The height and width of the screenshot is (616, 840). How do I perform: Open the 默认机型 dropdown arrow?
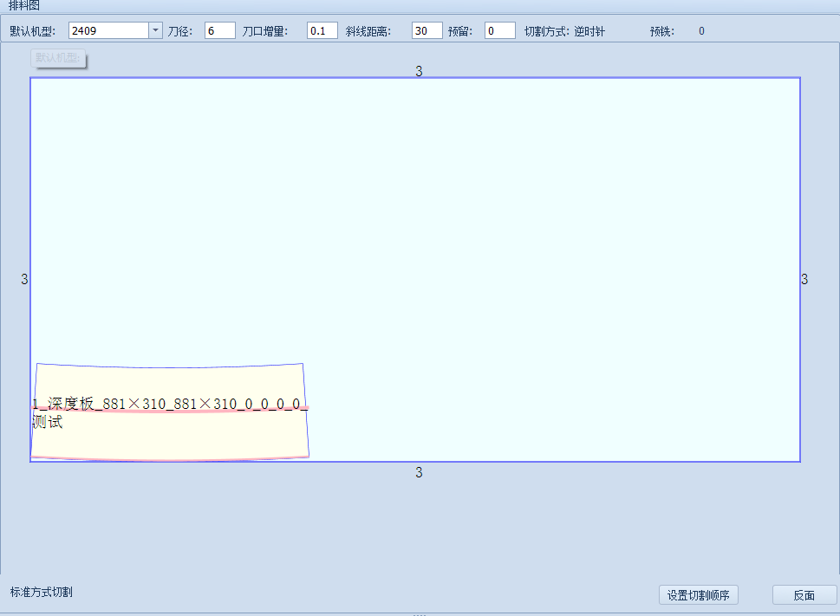click(155, 30)
